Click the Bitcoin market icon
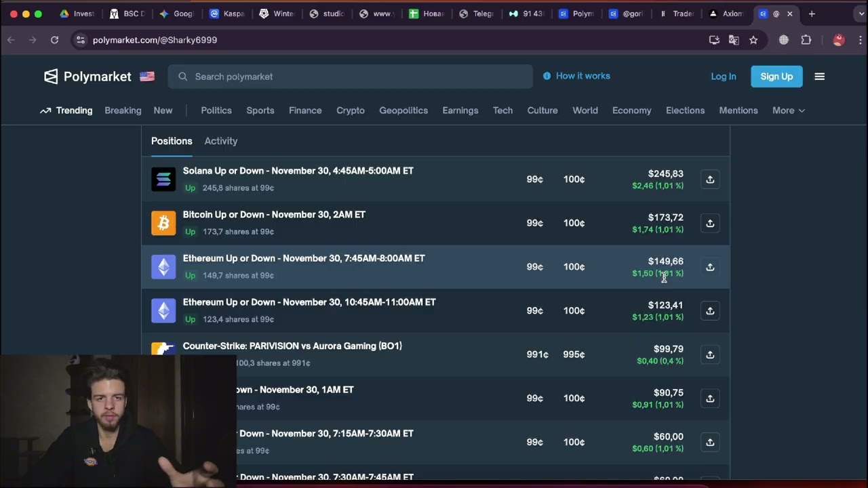This screenshot has width=868, height=488. coord(163,223)
